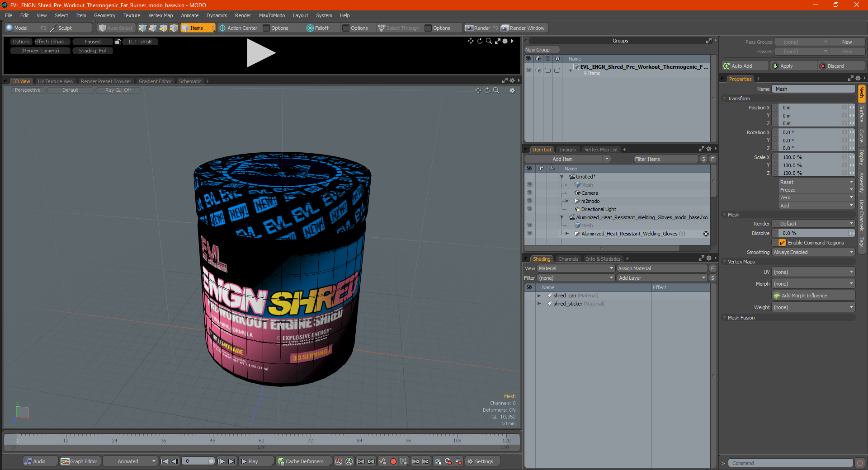This screenshot has height=470, width=868.
Task: Switch to Channels tab
Action: tap(568, 259)
